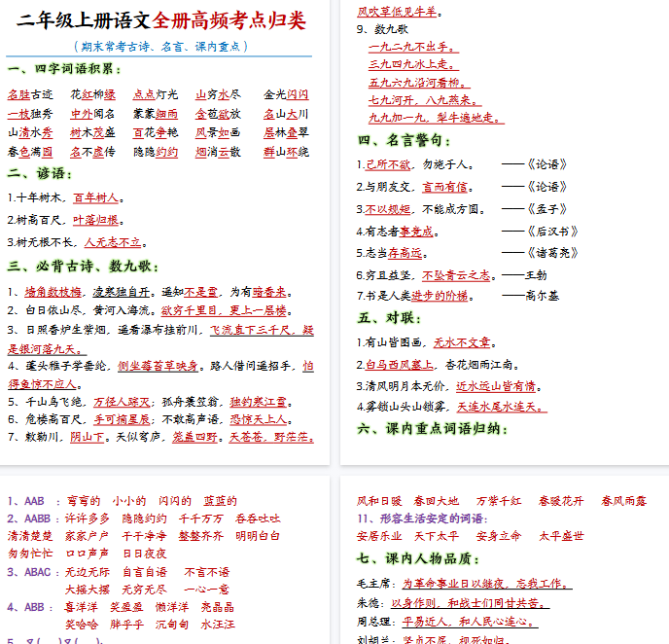Viewport: 669px width, 644px height.
Task: Click the pattern label '2、AABB'
Action: 29,519
